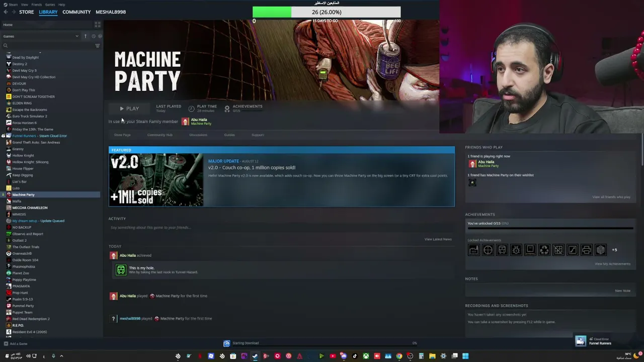The image size is (644, 362).
Task: Open the Guides link
Action: coord(229,135)
